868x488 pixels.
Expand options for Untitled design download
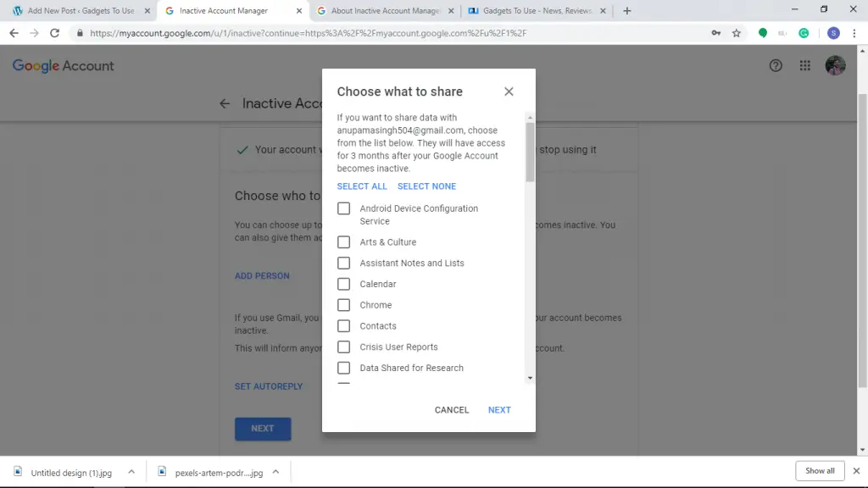131,472
